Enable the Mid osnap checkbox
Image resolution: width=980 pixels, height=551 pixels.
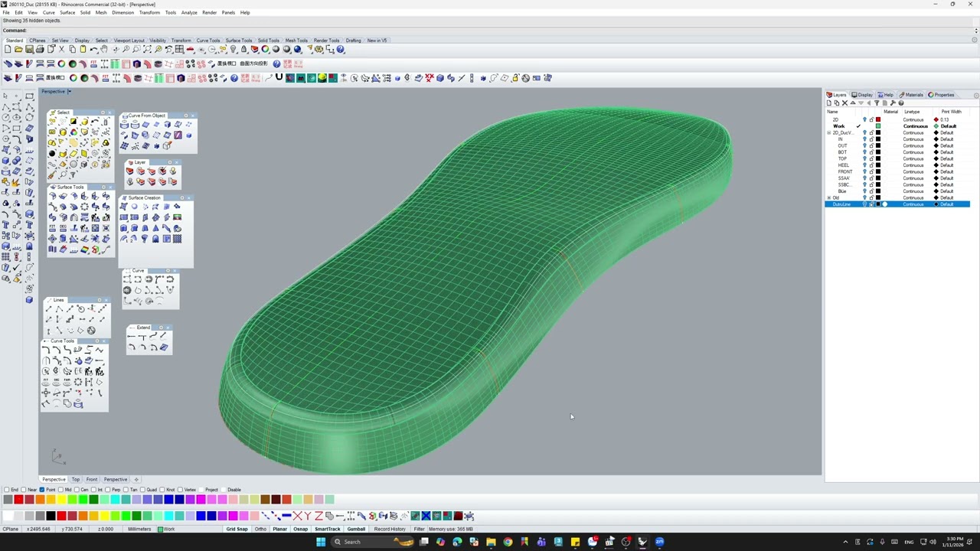(60, 490)
